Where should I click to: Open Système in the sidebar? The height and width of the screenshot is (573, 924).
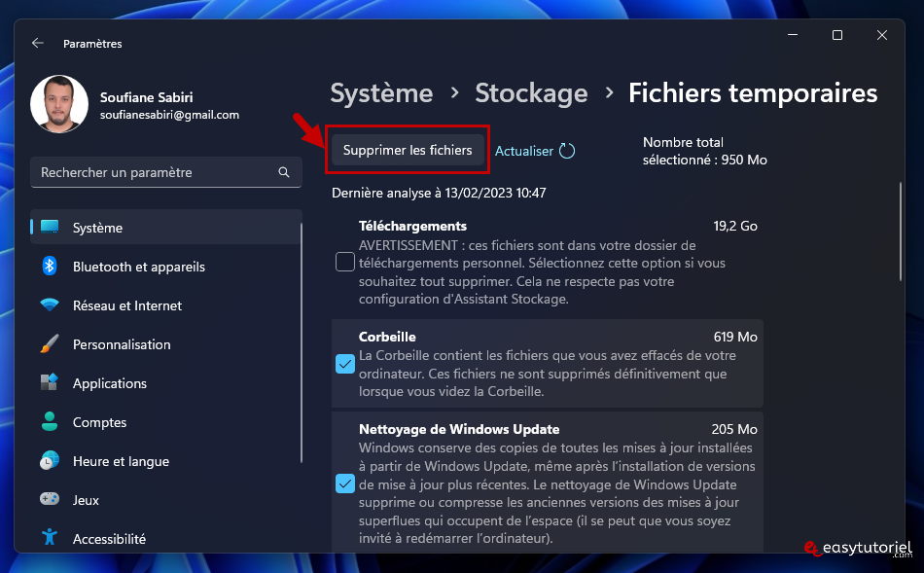165,228
